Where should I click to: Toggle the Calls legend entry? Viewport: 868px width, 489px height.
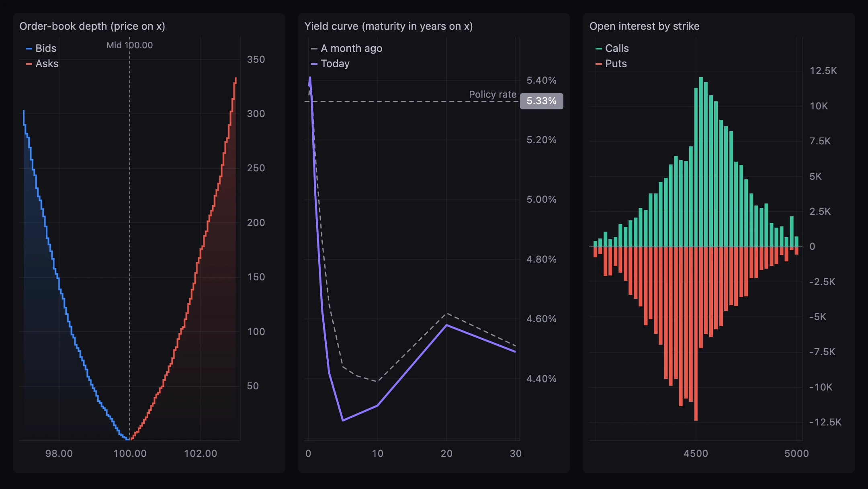[612, 48]
